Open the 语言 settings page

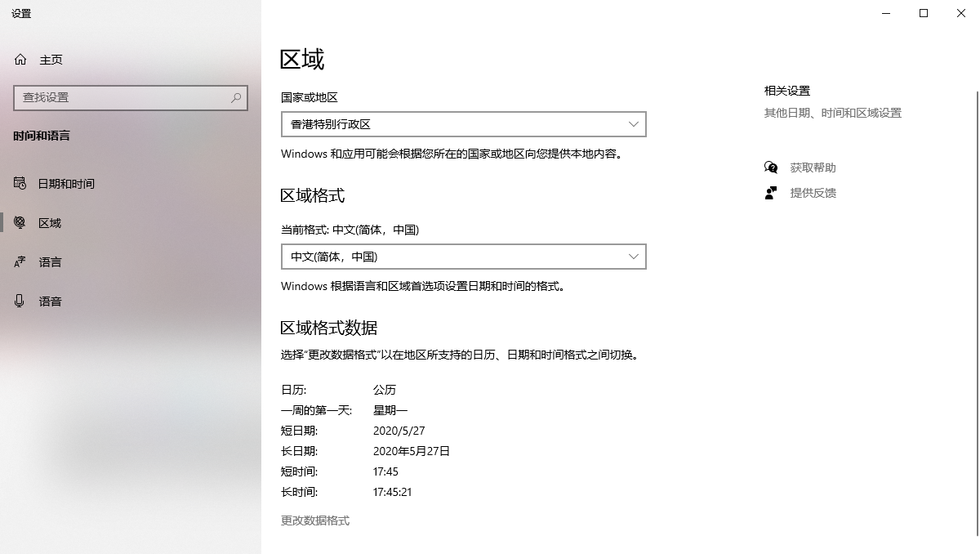point(131,261)
